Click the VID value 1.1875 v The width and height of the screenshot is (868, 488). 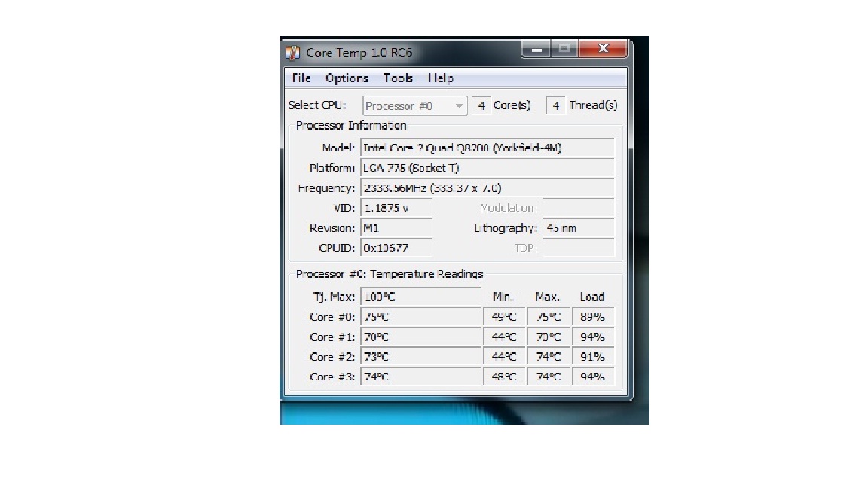396,208
